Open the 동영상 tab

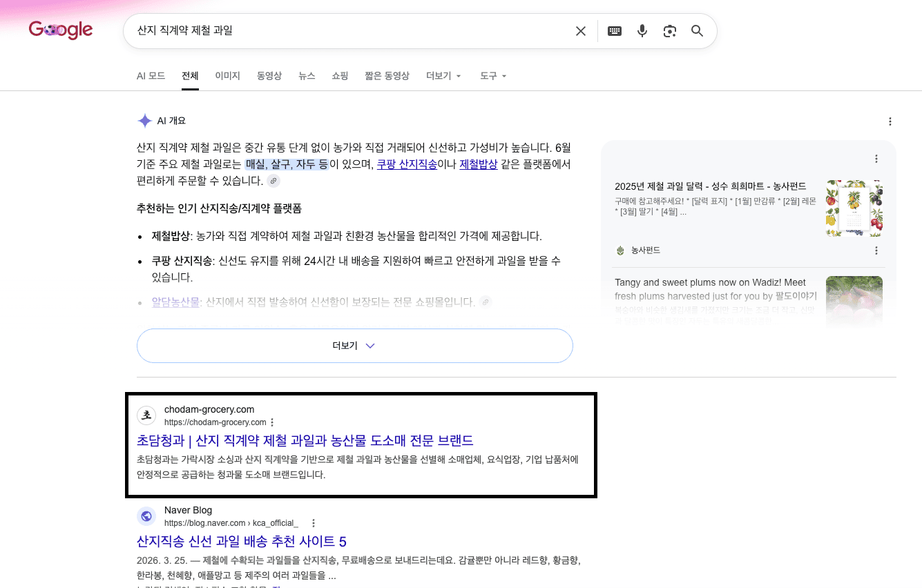(269, 76)
